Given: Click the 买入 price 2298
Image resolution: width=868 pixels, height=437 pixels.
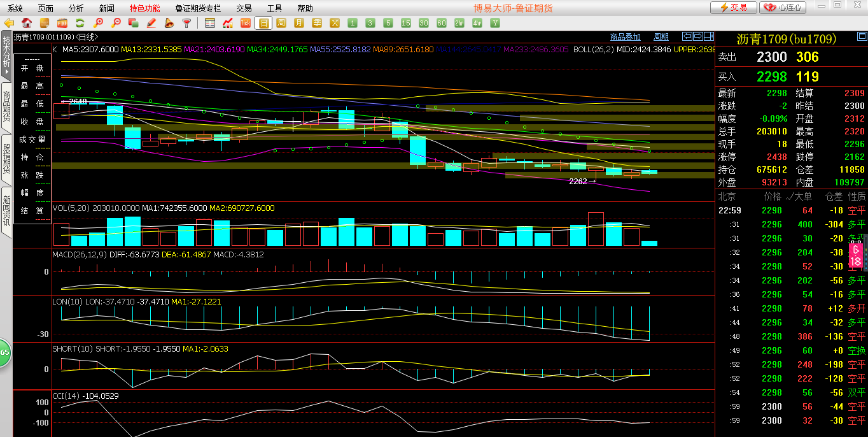Looking at the screenshot, I should [x=771, y=76].
